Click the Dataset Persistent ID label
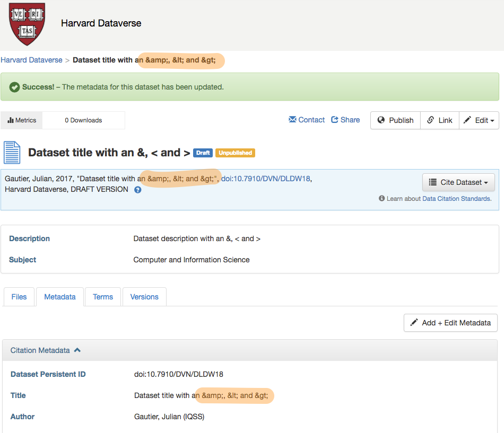504x433 pixels. tap(48, 374)
